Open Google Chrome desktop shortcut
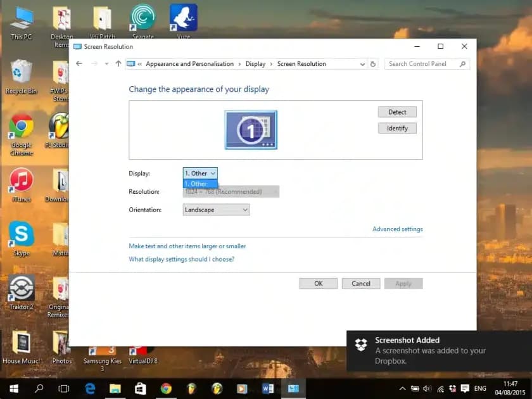Screen dimensions: 532x399 (x=22, y=134)
